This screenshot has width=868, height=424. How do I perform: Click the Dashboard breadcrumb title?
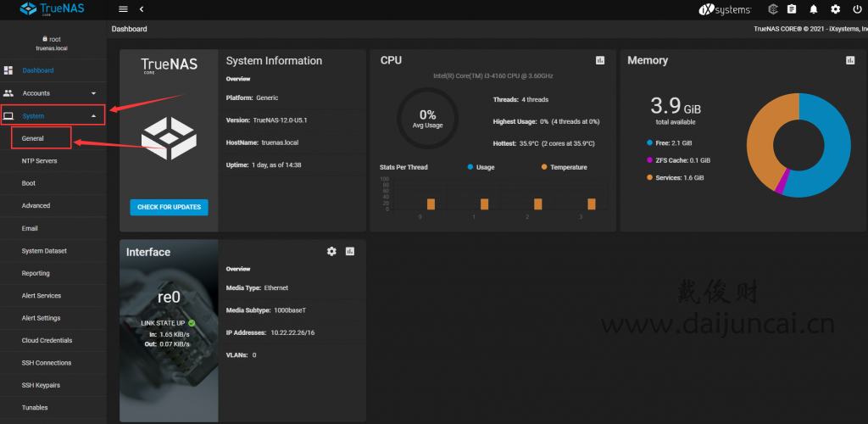(x=129, y=29)
